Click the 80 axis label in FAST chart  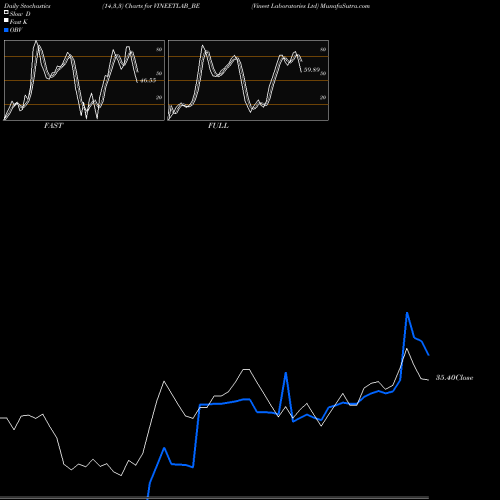tap(159, 49)
